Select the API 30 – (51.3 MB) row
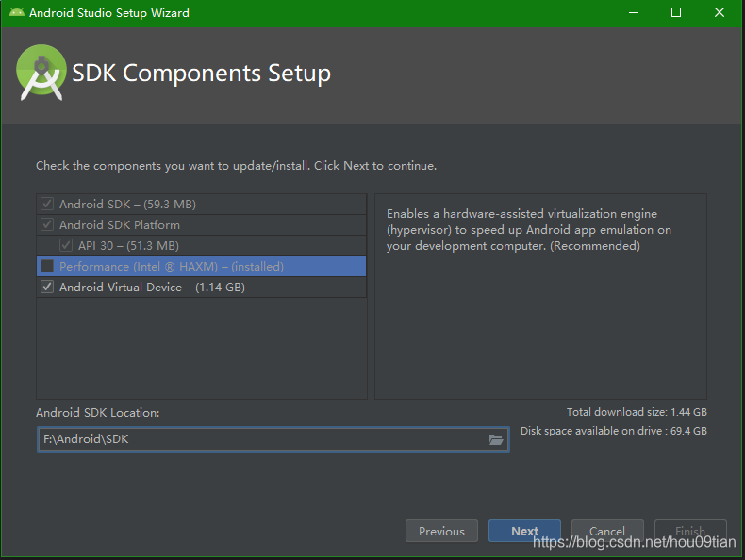This screenshot has height=560, width=745. tap(202, 245)
